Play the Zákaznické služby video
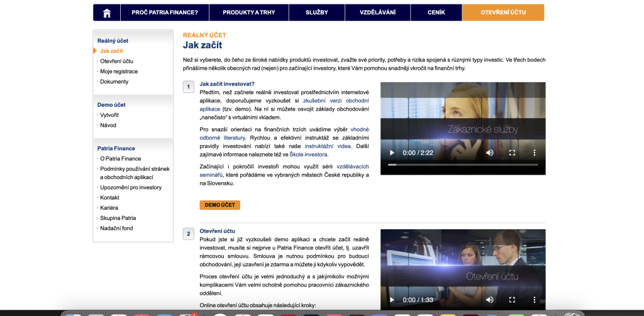The height and width of the screenshot is (316, 644). coord(392,153)
